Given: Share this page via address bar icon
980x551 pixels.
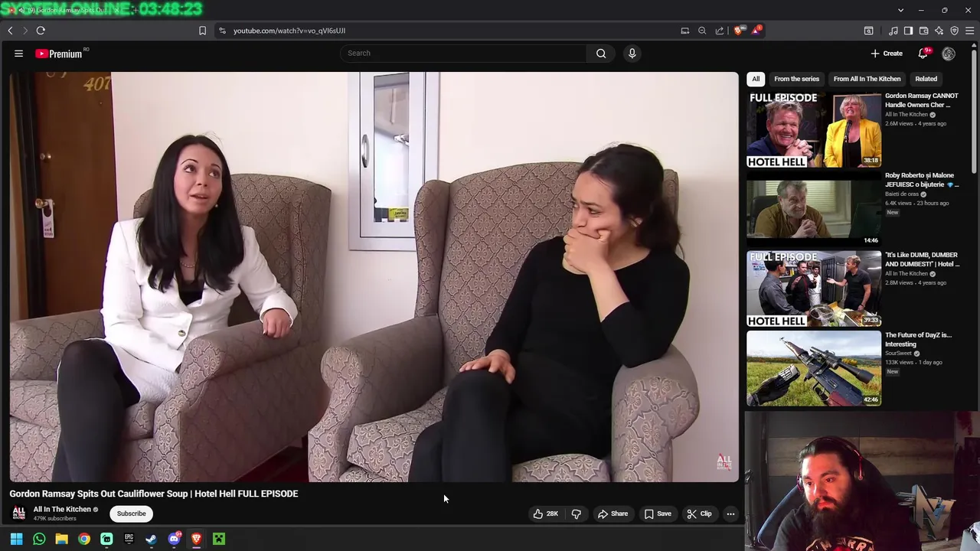Looking at the screenshot, I should click(x=720, y=31).
